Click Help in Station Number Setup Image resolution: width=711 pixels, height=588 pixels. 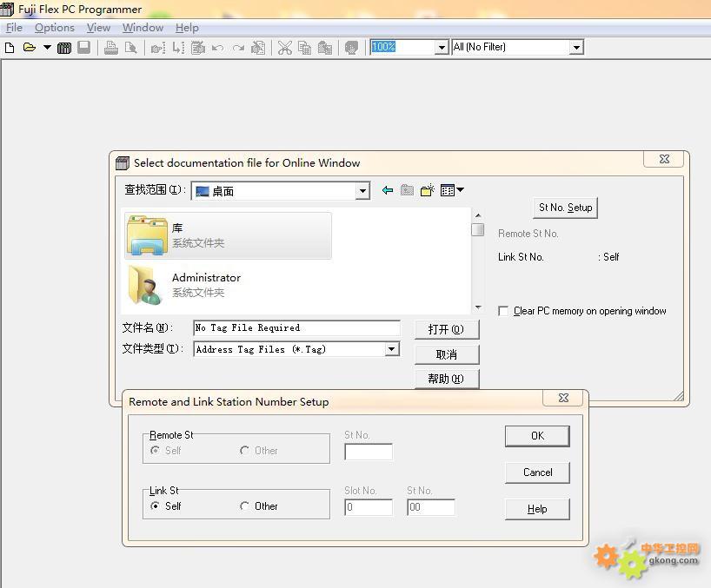pos(537,509)
